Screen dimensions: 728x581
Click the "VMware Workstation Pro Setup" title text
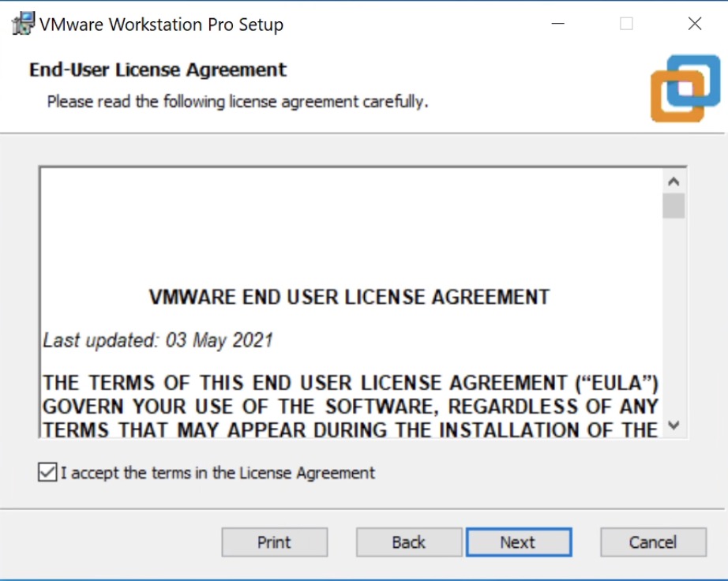161,24
